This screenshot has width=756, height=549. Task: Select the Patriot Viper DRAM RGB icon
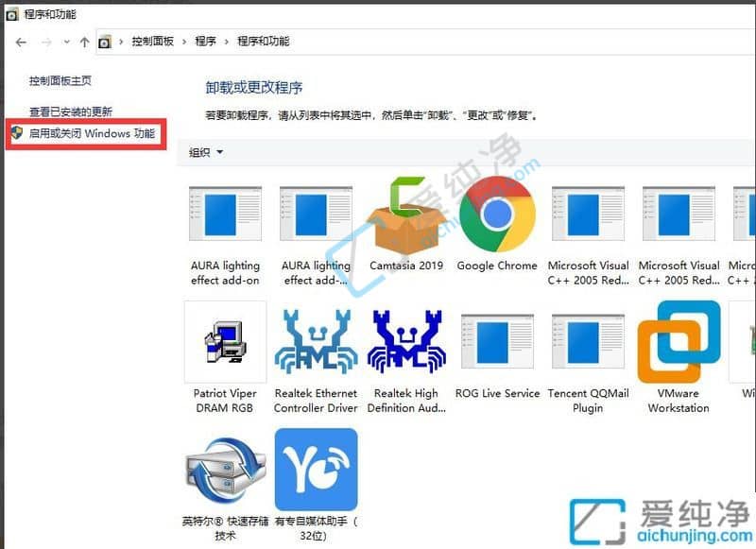pos(226,342)
